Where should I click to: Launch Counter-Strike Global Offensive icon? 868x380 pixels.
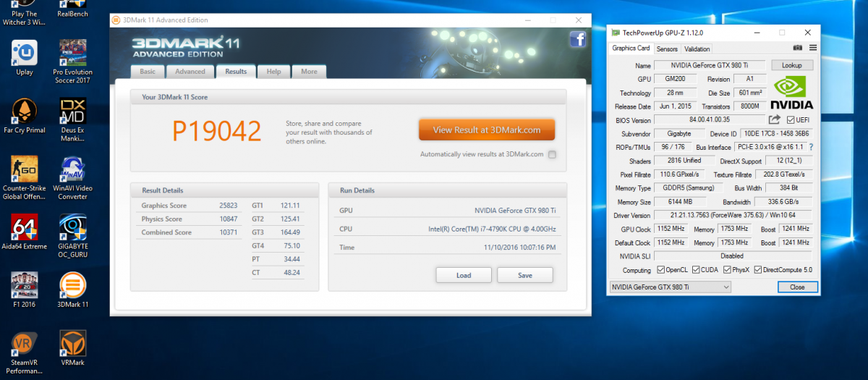click(x=25, y=179)
